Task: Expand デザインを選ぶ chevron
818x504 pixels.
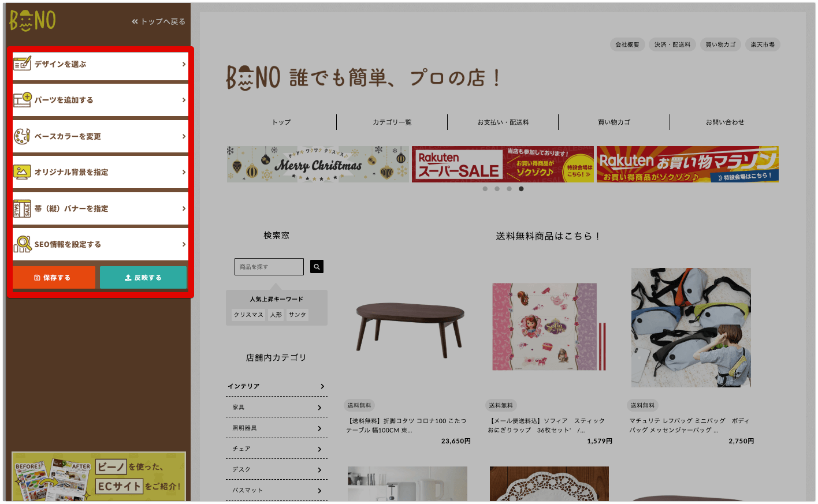Action: [184, 64]
